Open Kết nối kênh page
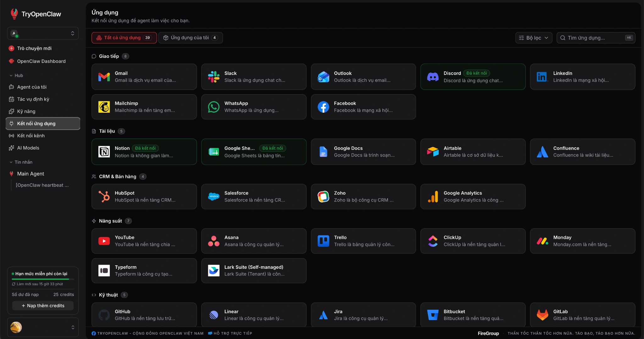Screen dimensions: 644x339 43,136
